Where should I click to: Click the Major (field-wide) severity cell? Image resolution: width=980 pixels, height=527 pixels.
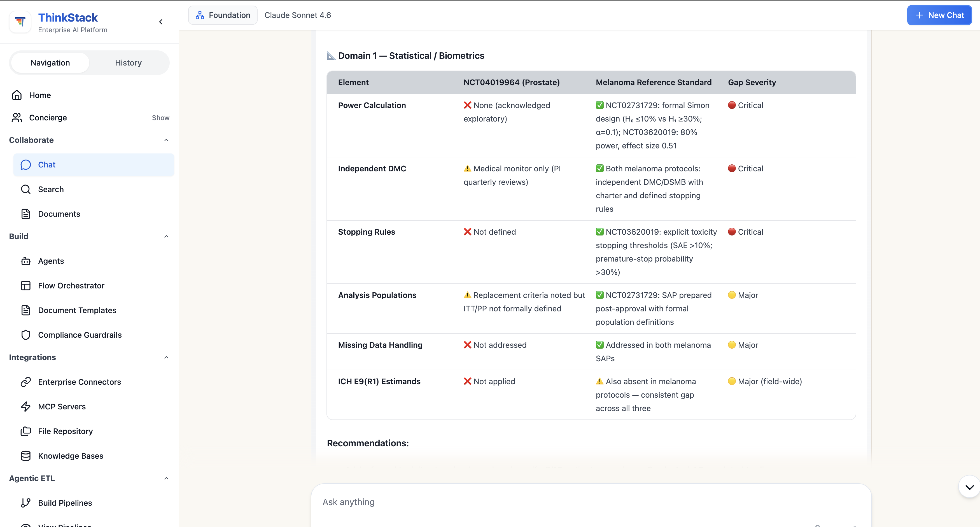pos(765,381)
